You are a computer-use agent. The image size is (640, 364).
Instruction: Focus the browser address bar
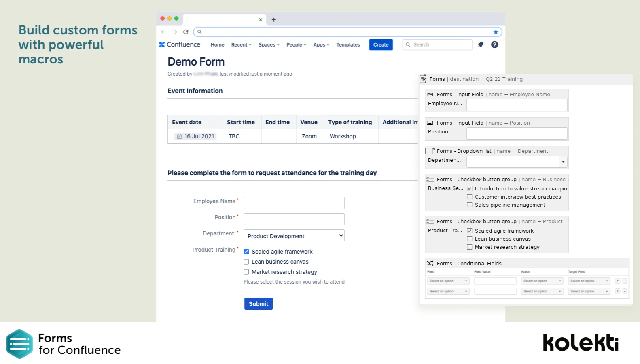[x=348, y=32]
